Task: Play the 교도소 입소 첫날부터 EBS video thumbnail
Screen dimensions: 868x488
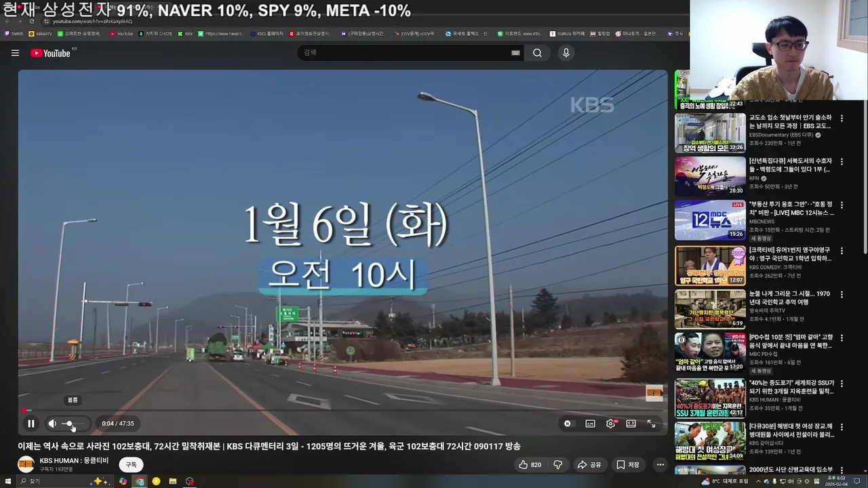Action: [710, 133]
